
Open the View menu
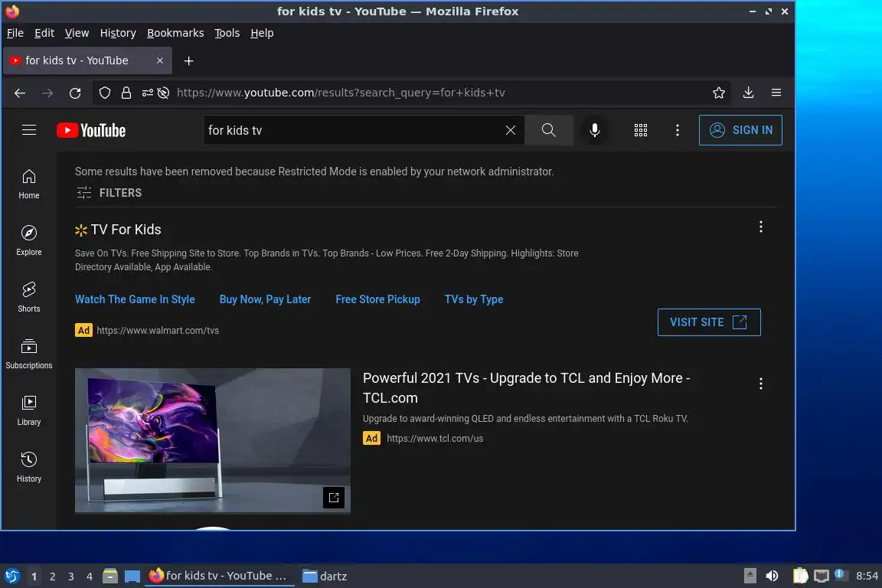point(77,33)
